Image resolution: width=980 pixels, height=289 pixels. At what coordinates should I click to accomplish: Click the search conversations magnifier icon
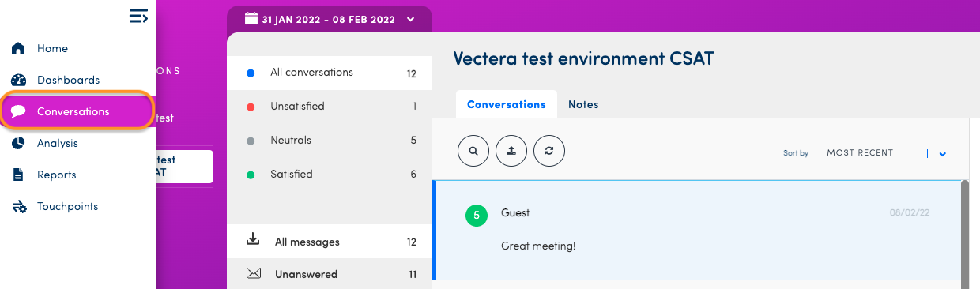coord(473,150)
